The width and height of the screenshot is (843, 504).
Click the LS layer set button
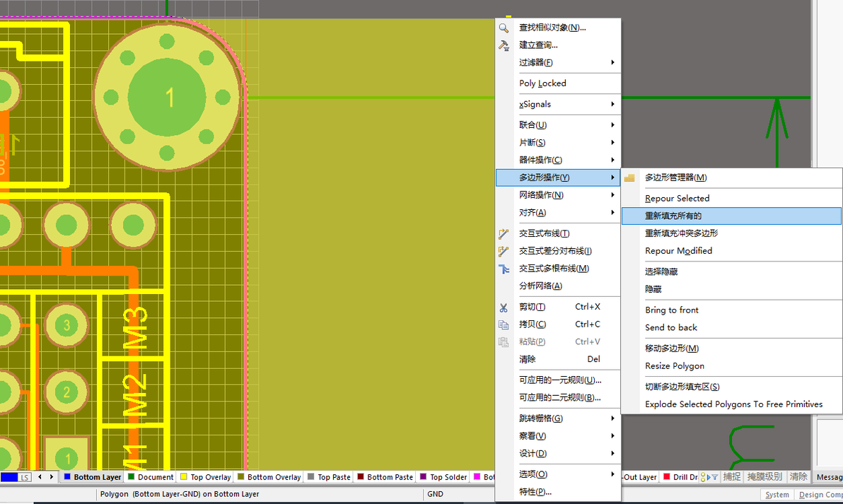(x=25, y=477)
